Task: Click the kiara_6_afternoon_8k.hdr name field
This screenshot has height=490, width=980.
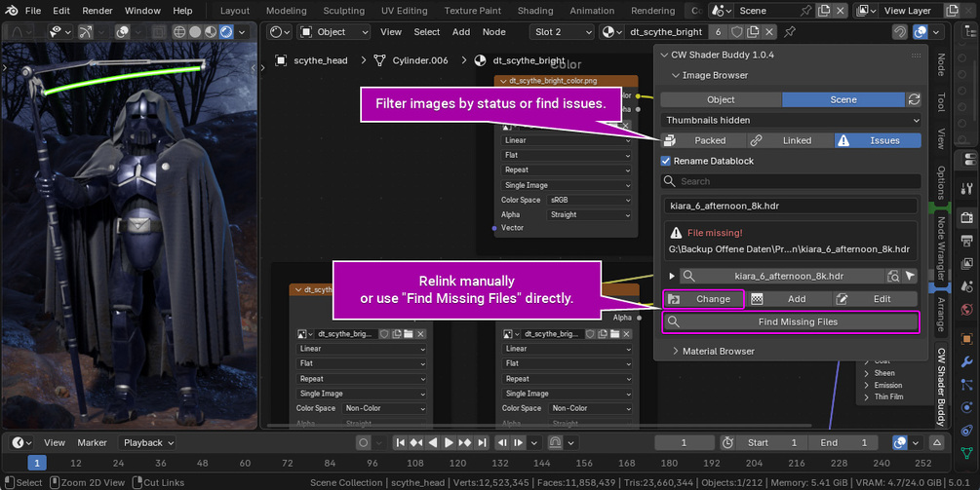Action: pyautogui.click(x=791, y=206)
